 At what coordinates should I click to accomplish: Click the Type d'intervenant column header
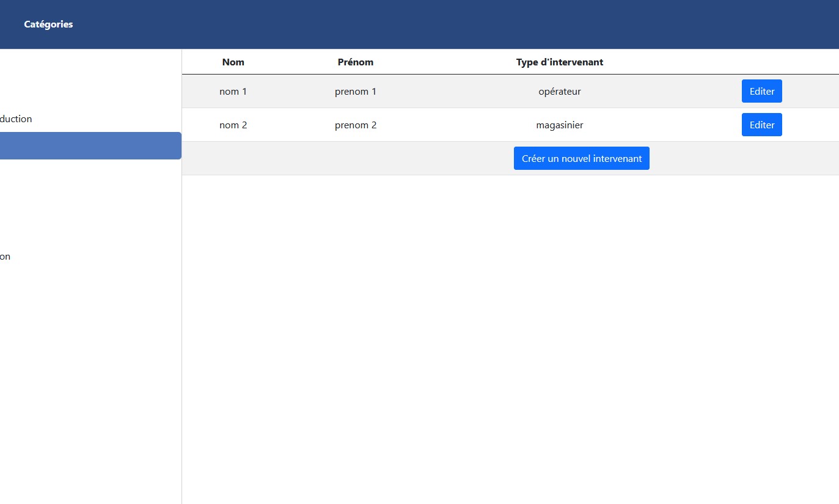pyautogui.click(x=559, y=62)
